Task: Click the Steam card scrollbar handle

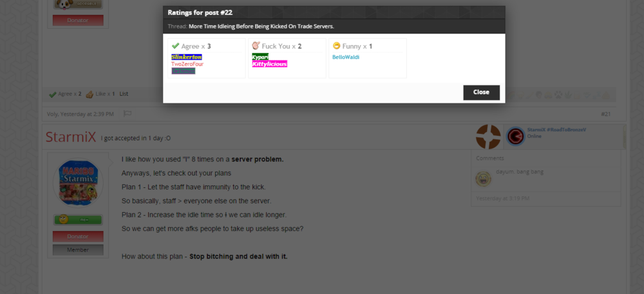Action: click(624, 137)
